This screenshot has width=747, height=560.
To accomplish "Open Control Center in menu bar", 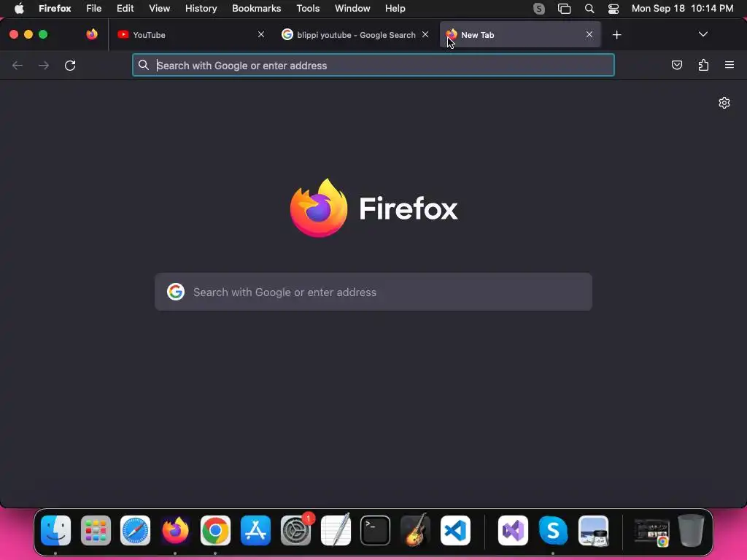I will [614, 9].
